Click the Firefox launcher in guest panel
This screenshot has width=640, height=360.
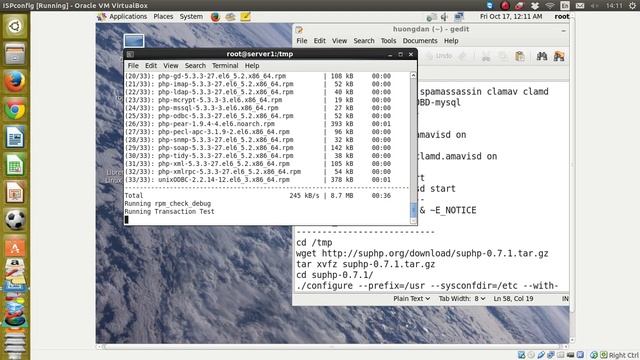[216, 17]
